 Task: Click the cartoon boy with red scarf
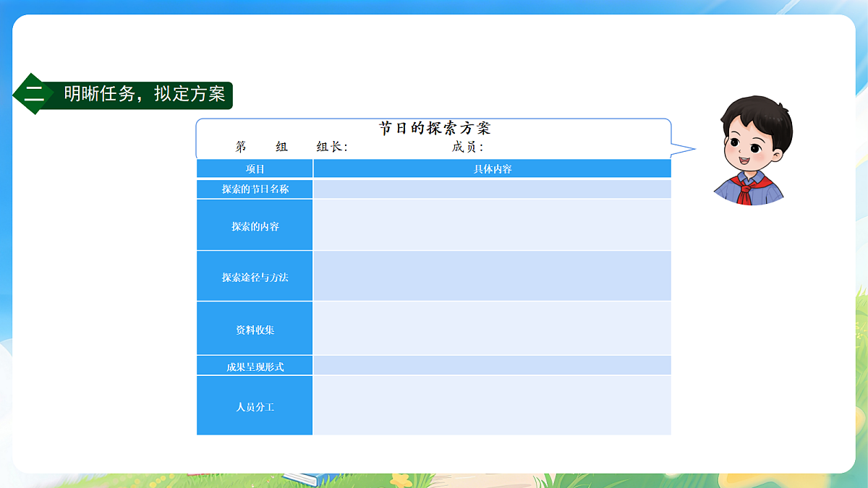coord(754,150)
